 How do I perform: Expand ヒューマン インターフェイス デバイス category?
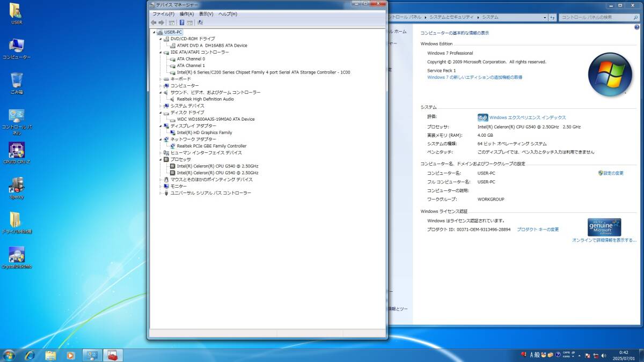[160, 153]
